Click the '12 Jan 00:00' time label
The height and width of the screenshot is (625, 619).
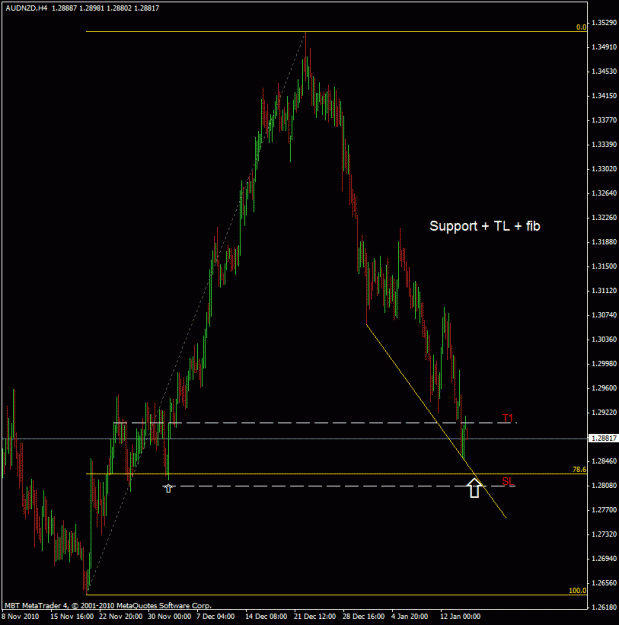tap(460, 616)
